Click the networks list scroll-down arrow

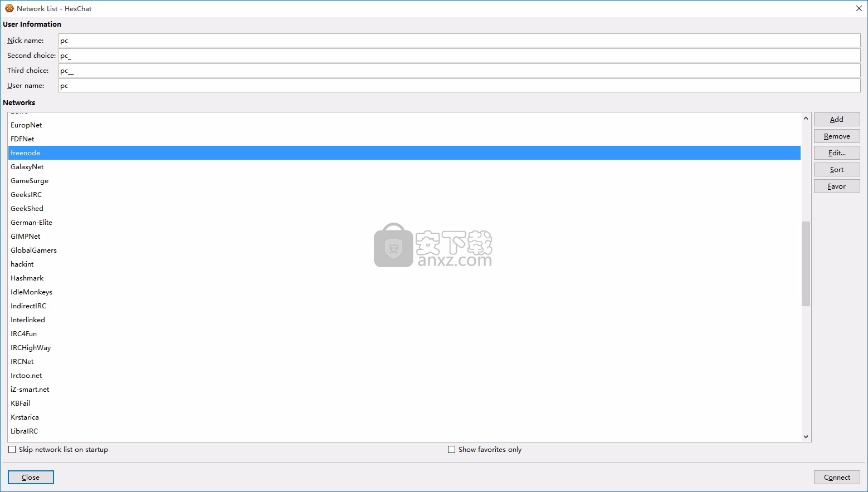(806, 437)
